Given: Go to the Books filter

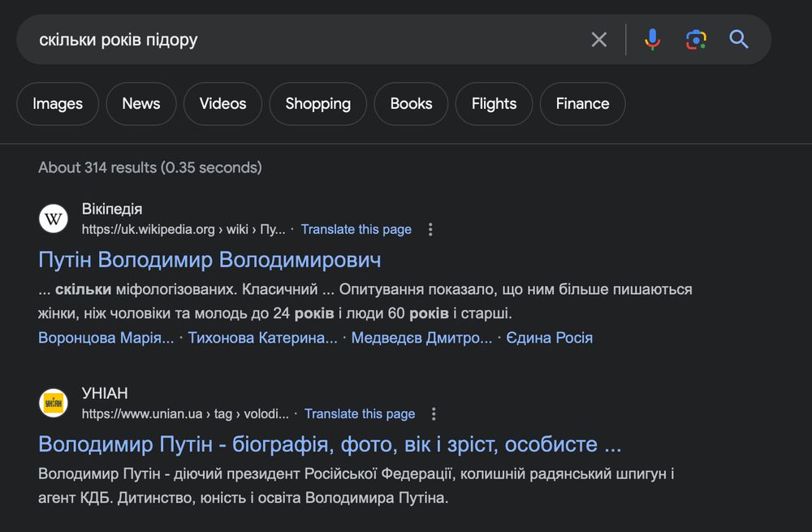Looking at the screenshot, I should click(x=411, y=104).
